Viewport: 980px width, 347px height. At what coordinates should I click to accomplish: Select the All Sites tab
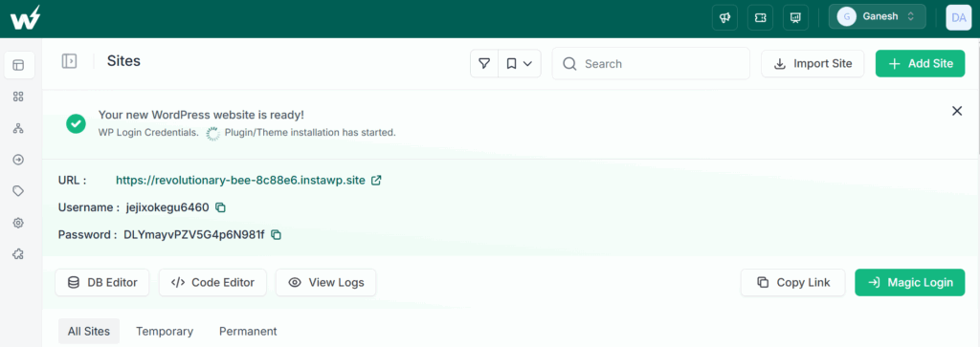(89, 332)
